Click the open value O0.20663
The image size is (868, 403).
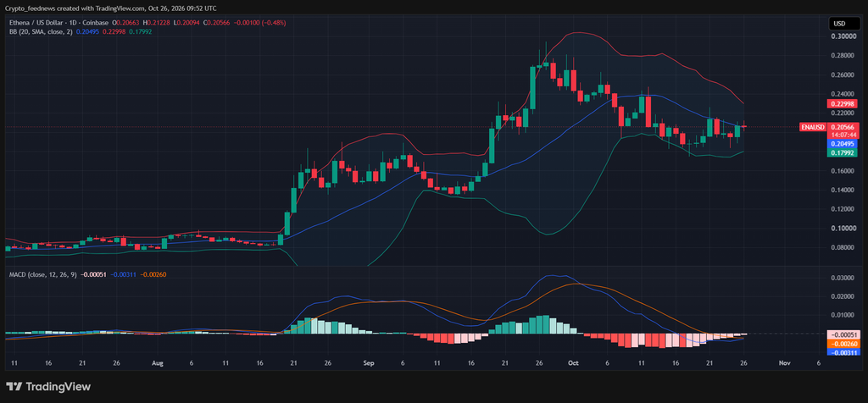126,23
